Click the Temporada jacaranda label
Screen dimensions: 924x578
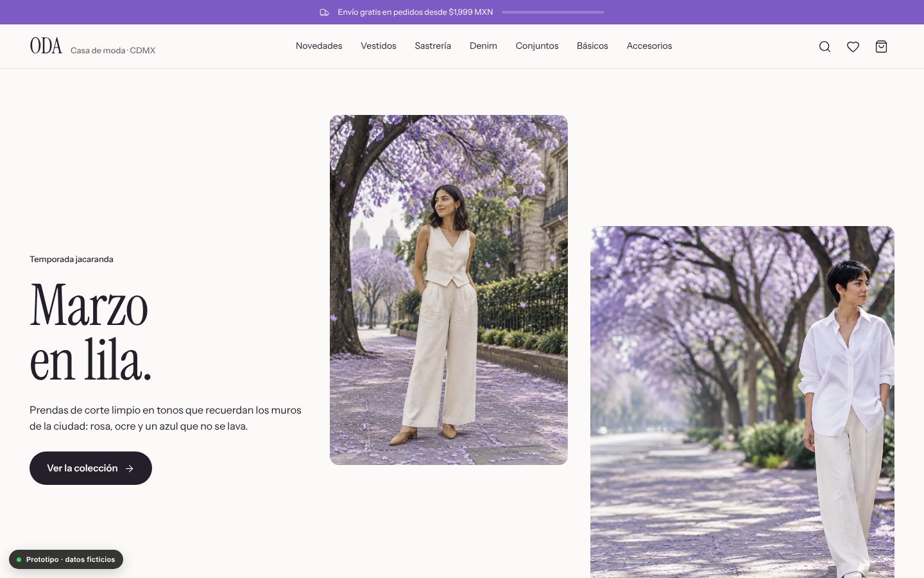(x=71, y=259)
